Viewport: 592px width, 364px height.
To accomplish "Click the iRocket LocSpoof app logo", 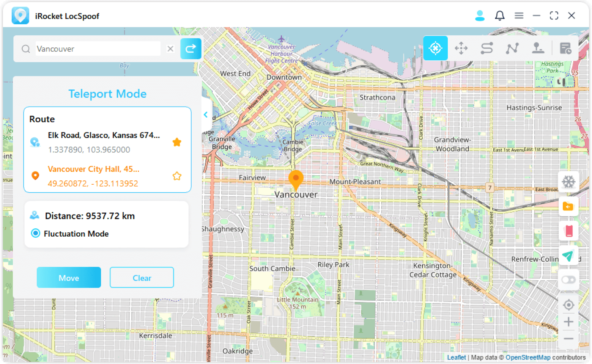I will (x=20, y=16).
